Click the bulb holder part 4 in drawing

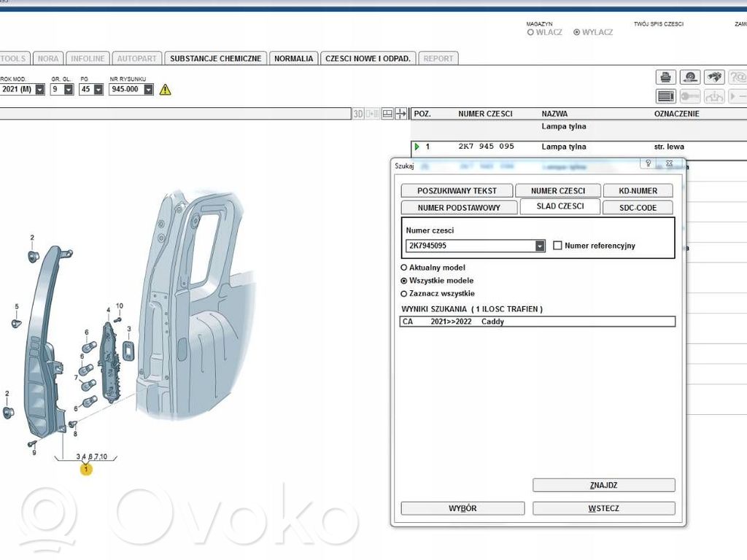[109, 362]
